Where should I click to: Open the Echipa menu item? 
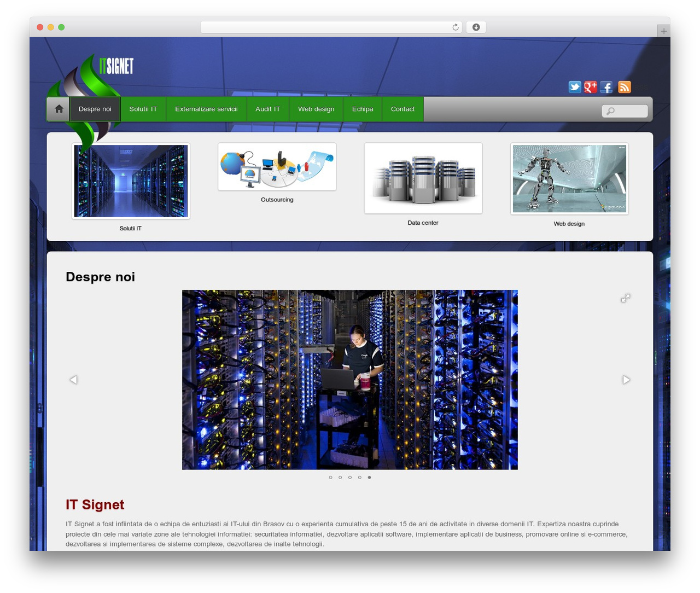363,109
